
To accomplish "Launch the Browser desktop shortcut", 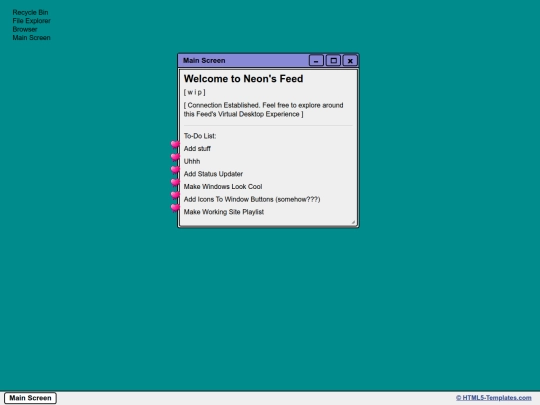I will pyautogui.click(x=25, y=29).
